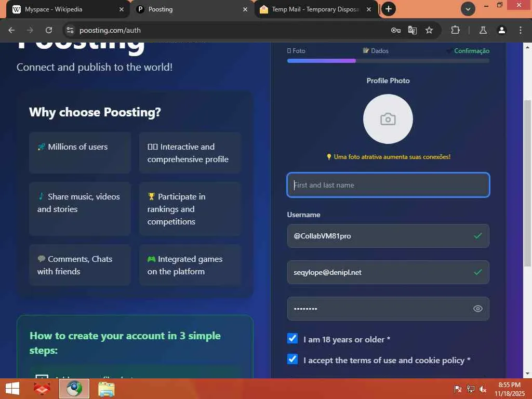This screenshot has width=532, height=399.
Task: Click into the password field
Action: (388, 309)
